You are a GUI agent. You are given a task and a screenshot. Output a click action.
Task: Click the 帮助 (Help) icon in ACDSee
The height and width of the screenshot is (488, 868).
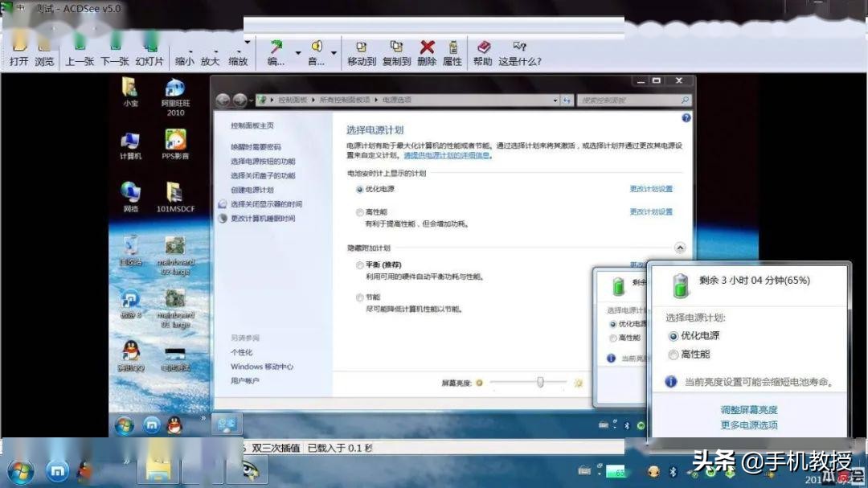click(x=483, y=52)
